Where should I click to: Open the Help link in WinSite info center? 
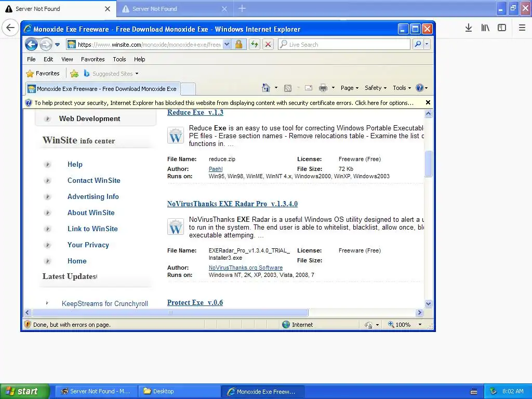coord(75,165)
